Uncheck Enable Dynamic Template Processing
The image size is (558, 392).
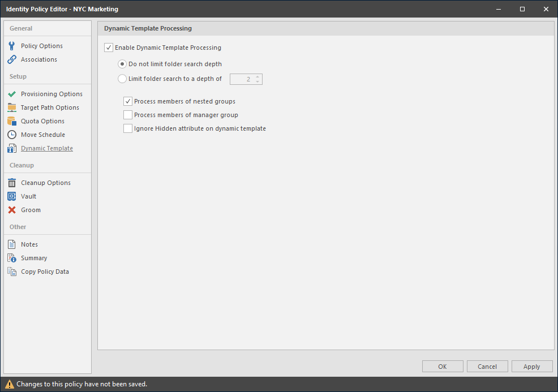[x=109, y=48]
